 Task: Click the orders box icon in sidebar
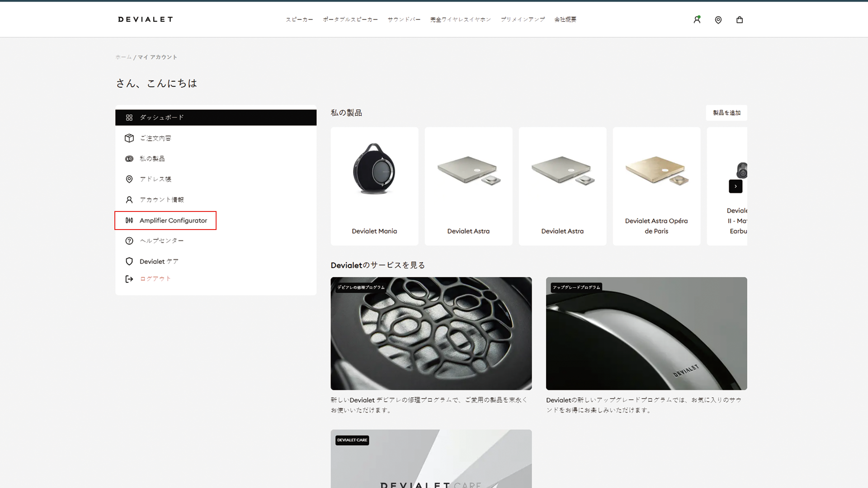pyautogui.click(x=129, y=138)
